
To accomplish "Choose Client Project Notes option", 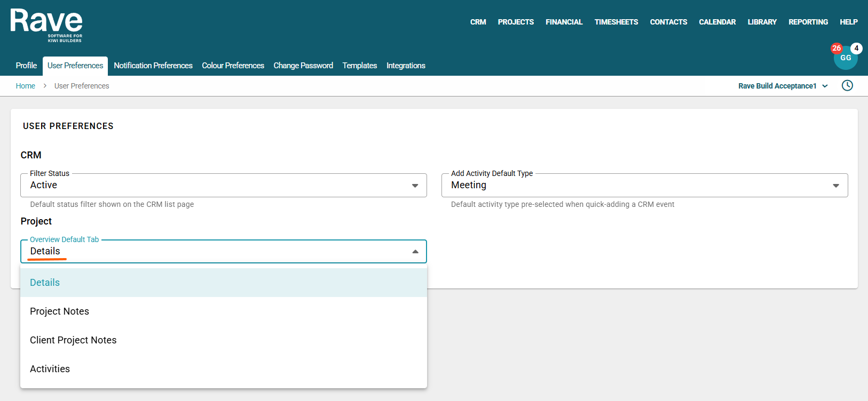I will click(224, 340).
